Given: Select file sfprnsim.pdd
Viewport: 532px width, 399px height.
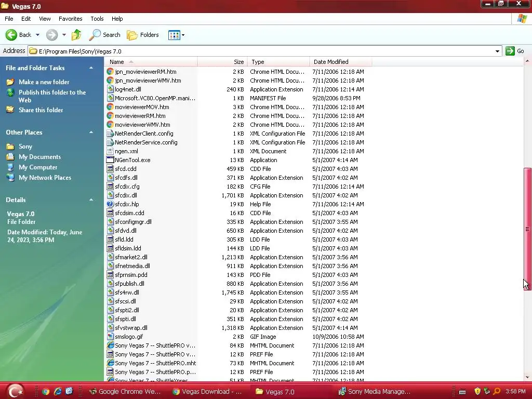Looking at the screenshot, I should coord(131,275).
